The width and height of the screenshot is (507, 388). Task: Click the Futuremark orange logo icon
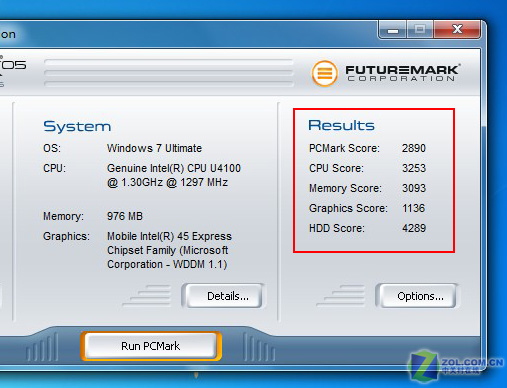[x=324, y=73]
